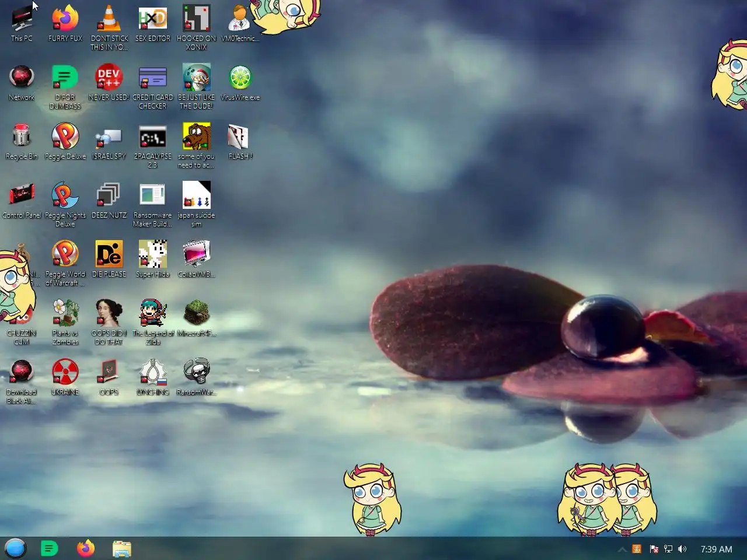Open the Start menu orb
Image resolution: width=747 pixels, height=560 pixels.
click(x=15, y=548)
